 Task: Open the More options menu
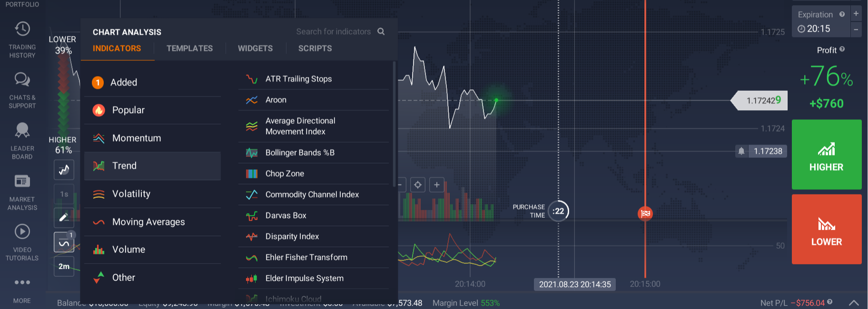pyautogui.click(x=22, y=290)
